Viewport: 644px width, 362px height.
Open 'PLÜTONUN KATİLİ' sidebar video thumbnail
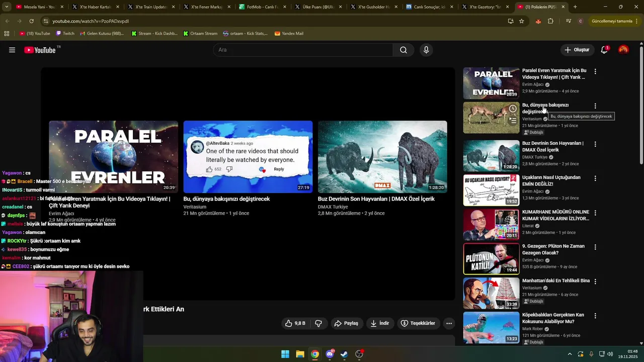[491, 258]
